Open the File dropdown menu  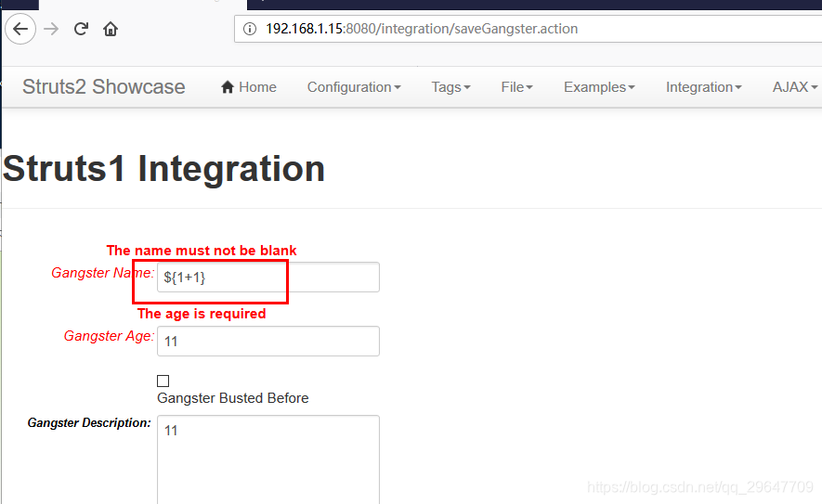pos(517,87)
